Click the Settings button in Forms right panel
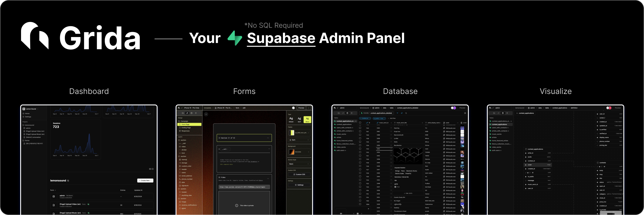This screenshot has width=644, height=215. pos(299,185)
